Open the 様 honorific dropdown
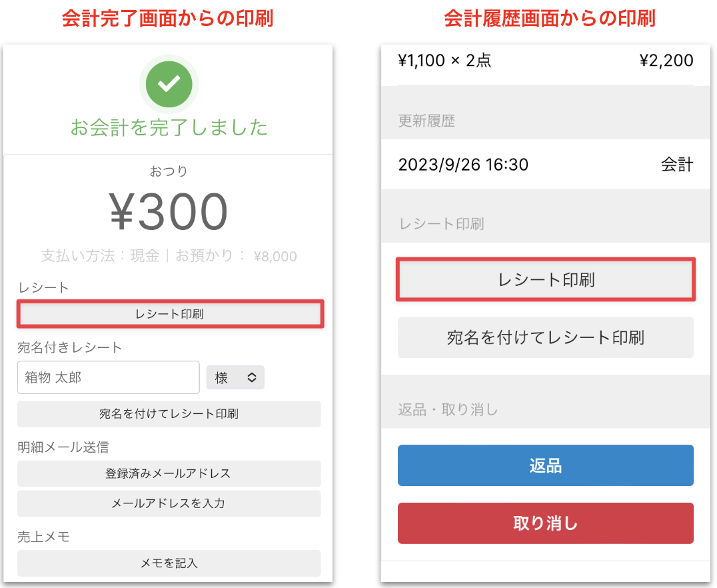 [235, 377]
